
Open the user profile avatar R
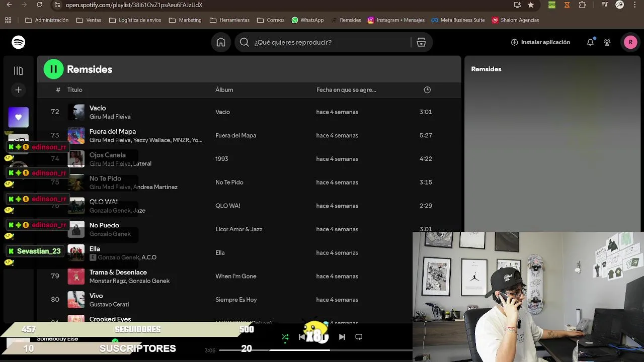tap(630, 42)
